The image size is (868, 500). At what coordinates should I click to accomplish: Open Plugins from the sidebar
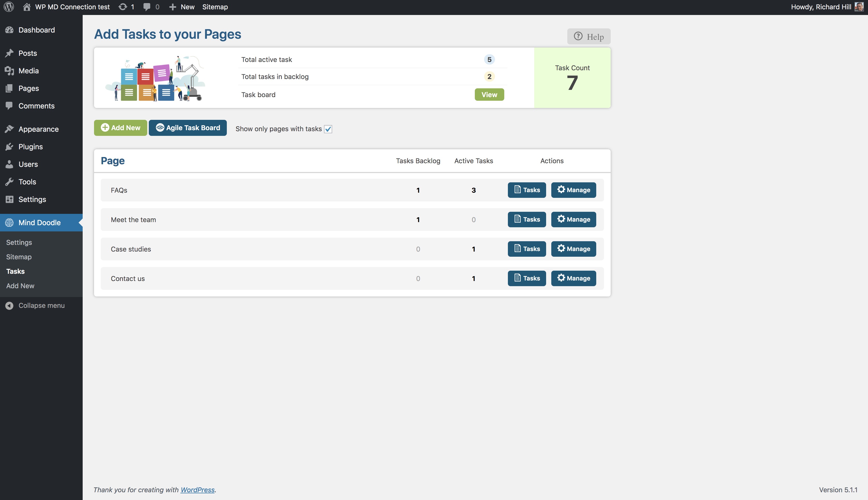30,147
